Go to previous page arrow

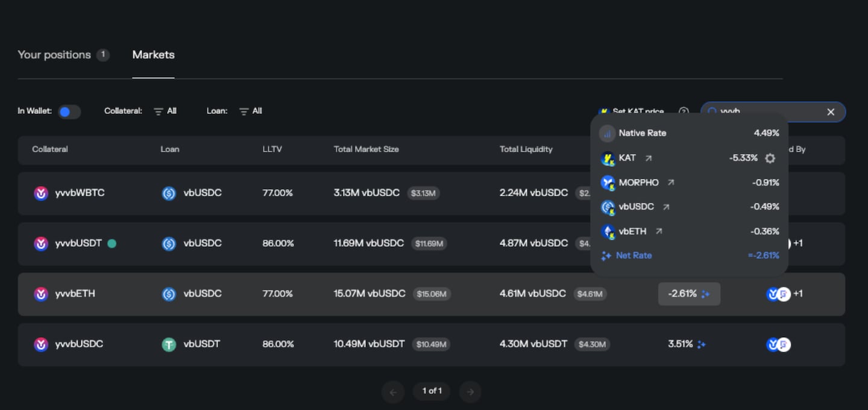click(393, 392)
